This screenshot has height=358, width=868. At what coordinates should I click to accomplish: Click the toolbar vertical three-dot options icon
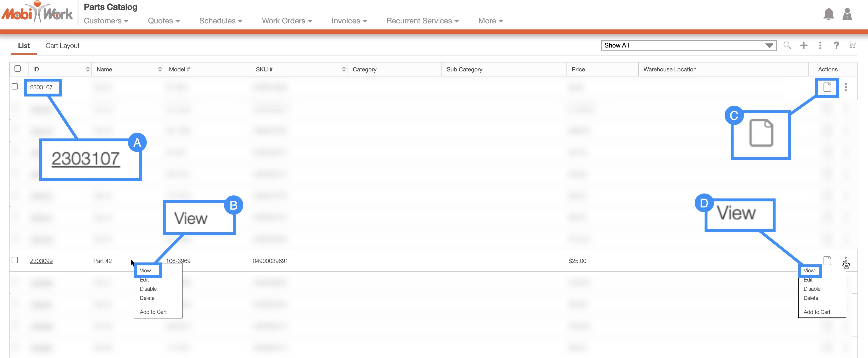tap(820, 45)
